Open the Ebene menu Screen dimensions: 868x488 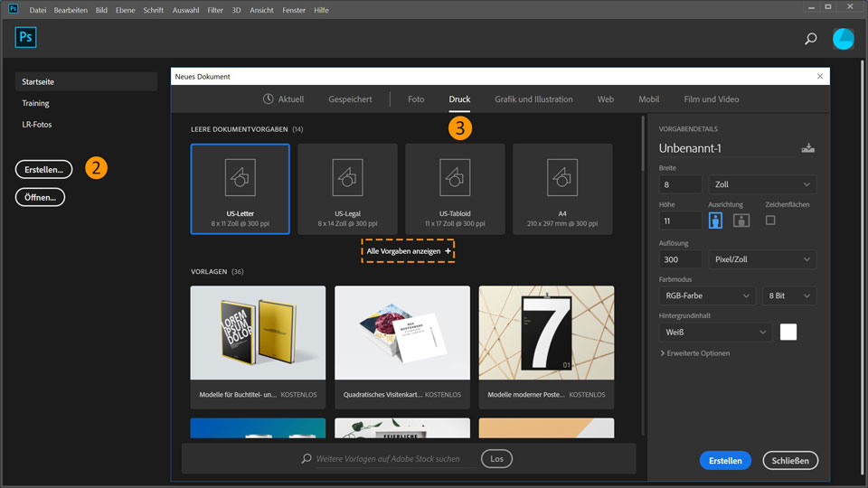125,10
